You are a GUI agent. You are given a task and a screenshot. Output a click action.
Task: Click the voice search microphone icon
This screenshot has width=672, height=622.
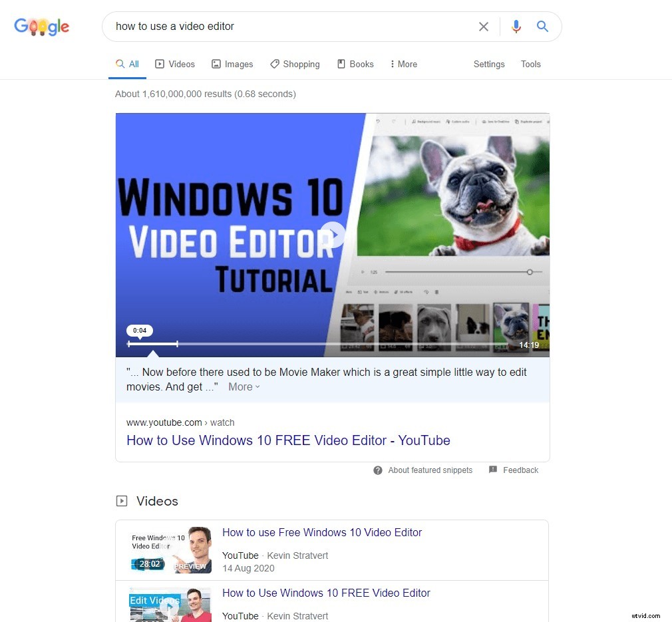pos(516,27)
